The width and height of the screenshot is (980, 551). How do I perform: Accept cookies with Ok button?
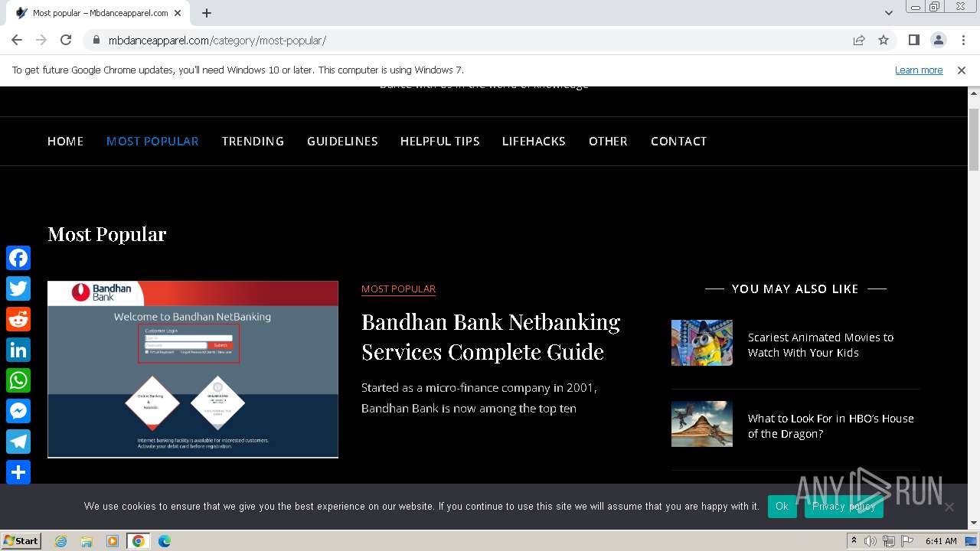pos(782,506)
